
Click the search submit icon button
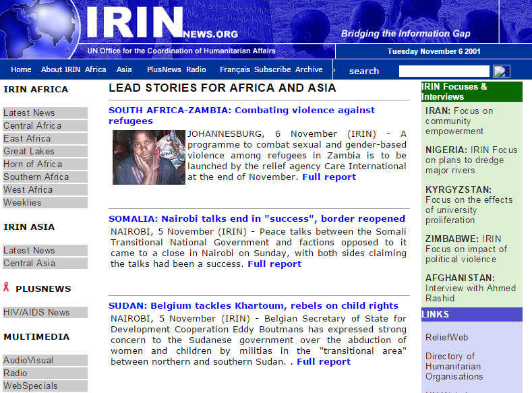pyautogui.click(x=502, y=71)
